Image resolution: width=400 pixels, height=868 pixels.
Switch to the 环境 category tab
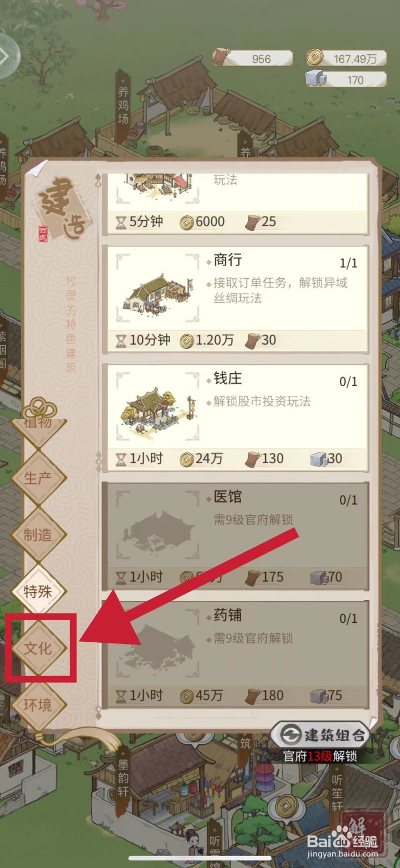pyautogui.click(x=38, y=705)
